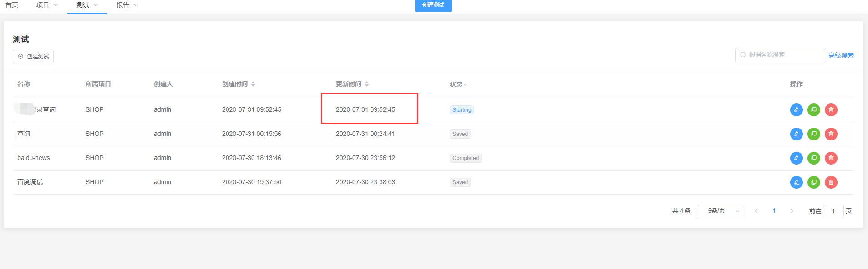Go to 首页 tab
The height and width of the screenshot is (269, 868).
[12, 5]
